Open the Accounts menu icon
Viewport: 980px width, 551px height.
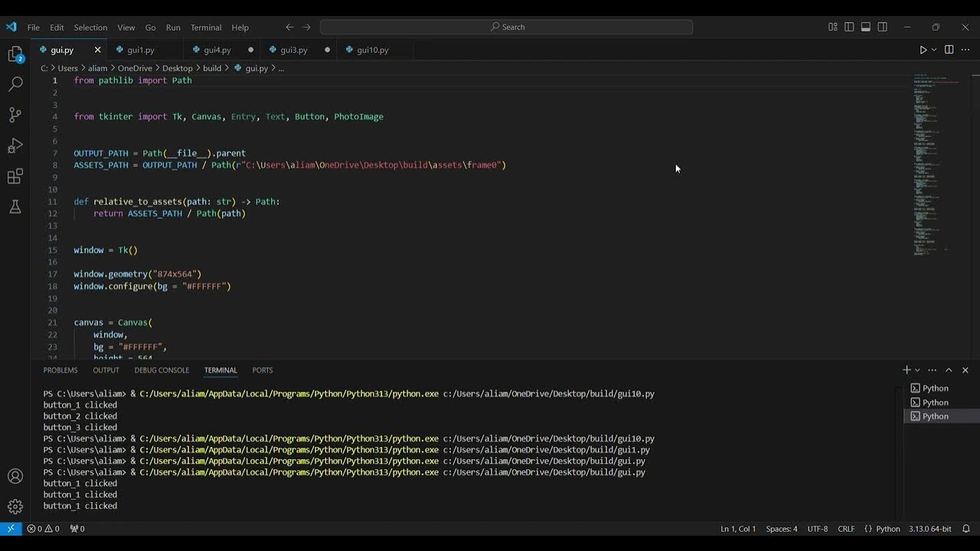tap(15, 476)
